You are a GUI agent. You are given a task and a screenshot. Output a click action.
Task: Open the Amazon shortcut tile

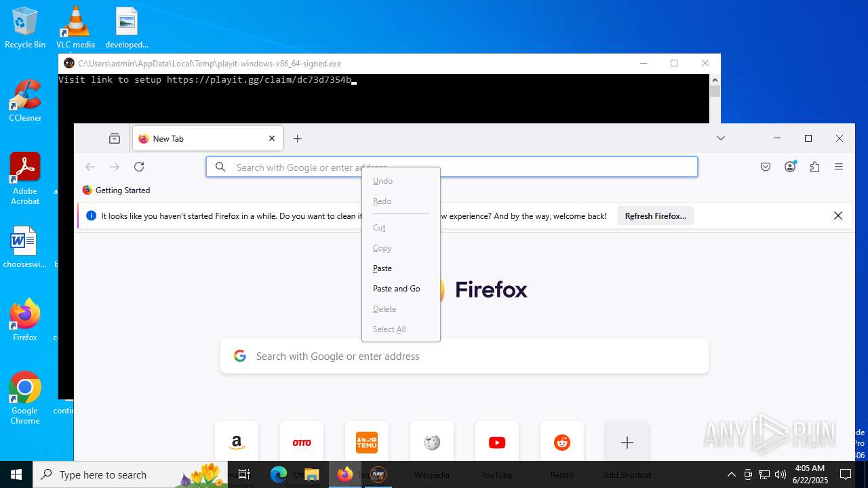coord(237,443)
